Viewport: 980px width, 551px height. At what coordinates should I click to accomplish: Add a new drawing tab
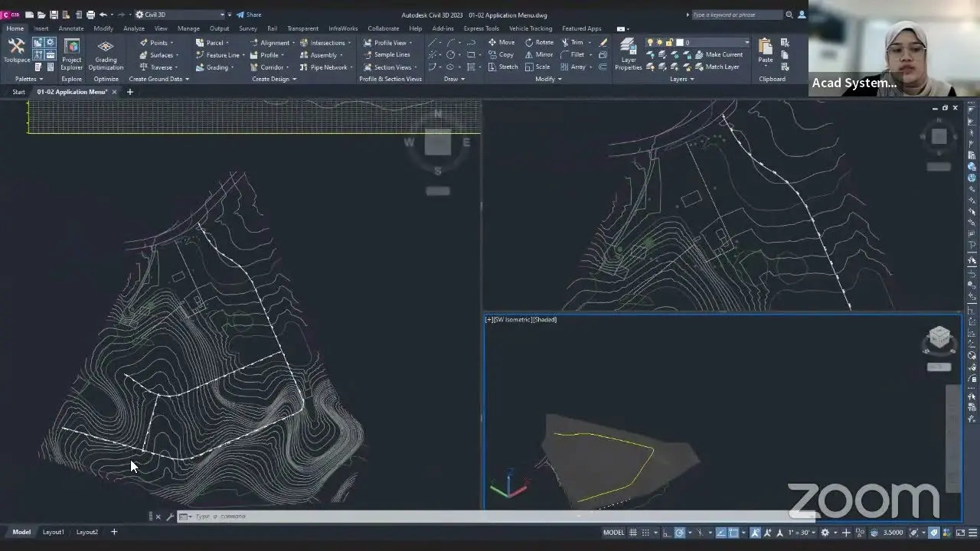coord(129,92)
